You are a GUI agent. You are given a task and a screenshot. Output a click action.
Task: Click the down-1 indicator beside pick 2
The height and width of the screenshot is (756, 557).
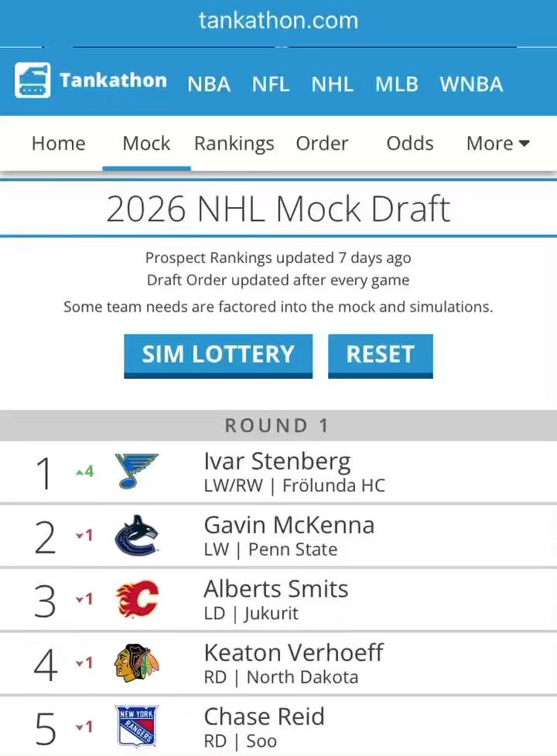click(84, 535)
